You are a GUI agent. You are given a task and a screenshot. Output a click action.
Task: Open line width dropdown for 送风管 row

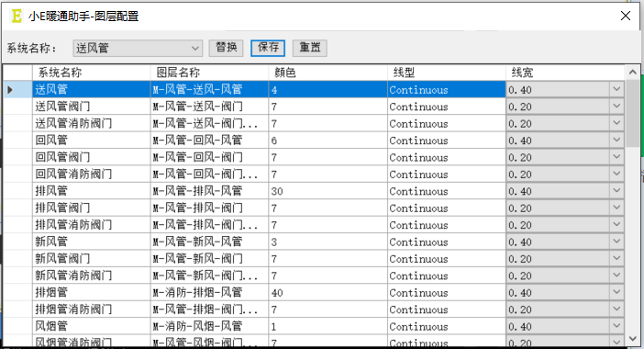[x=616, y=89]
